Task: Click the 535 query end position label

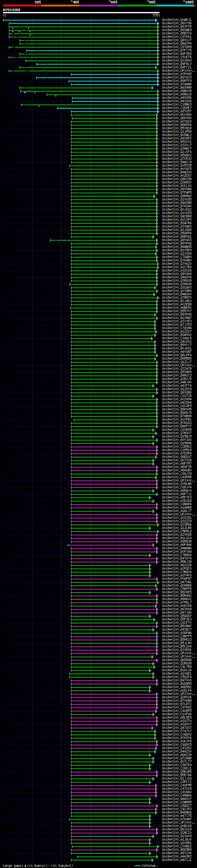Action: [x=155, y=15]
